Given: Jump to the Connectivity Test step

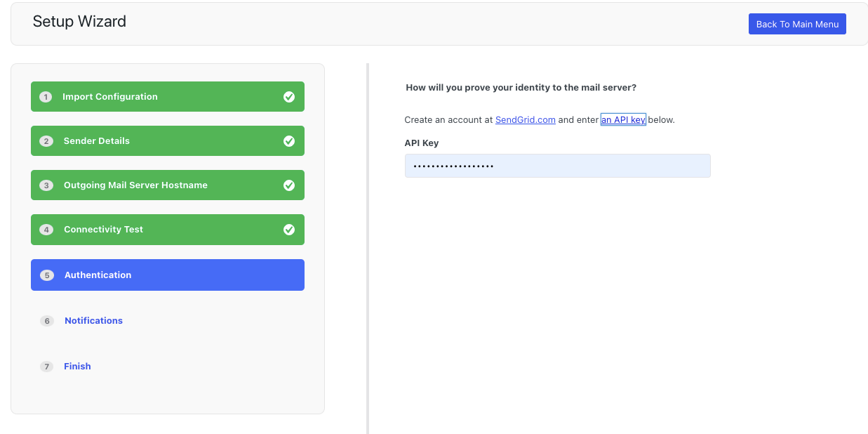Looking at the screenshot, I should point(103,230).
